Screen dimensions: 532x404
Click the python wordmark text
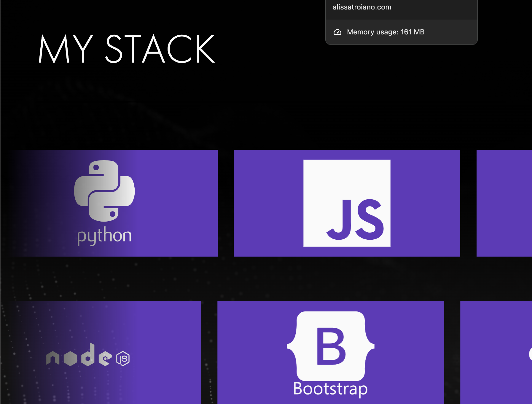[104, 236]
